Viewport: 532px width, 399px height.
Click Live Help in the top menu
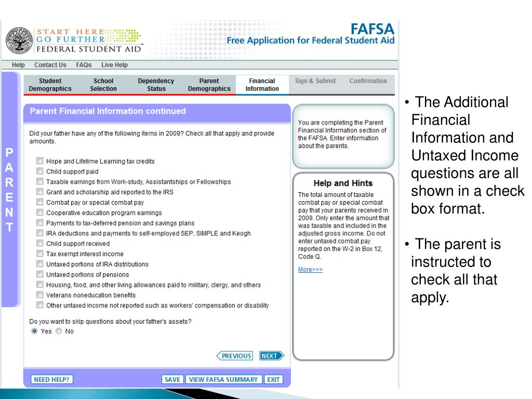click(x=114, y=65)
